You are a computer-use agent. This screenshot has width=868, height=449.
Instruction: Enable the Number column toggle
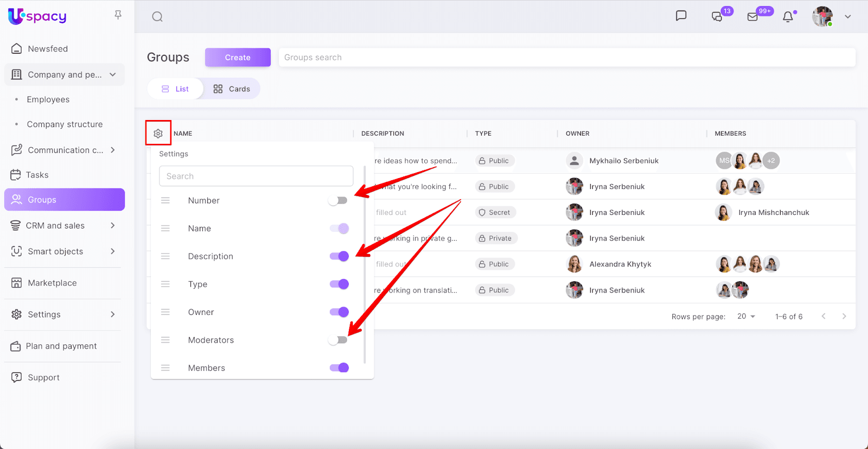(338, 201)
